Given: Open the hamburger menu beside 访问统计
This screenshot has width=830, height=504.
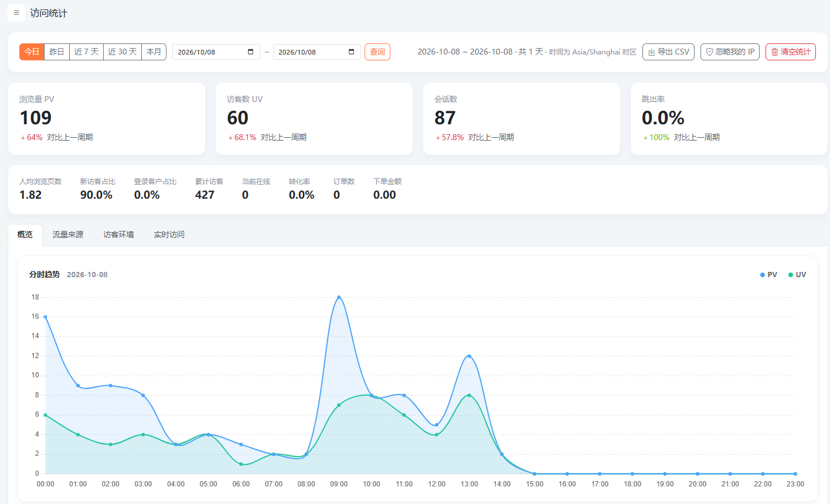Looking at the screenshot, I should 16,13.
